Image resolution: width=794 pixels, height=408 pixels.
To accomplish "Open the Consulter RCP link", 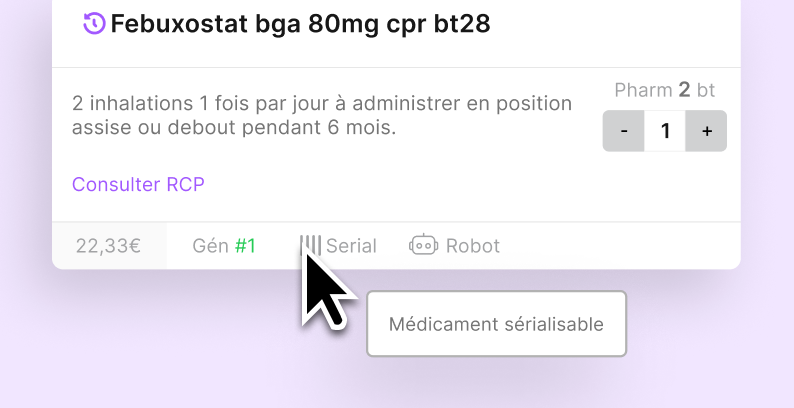I will [138, 184].
